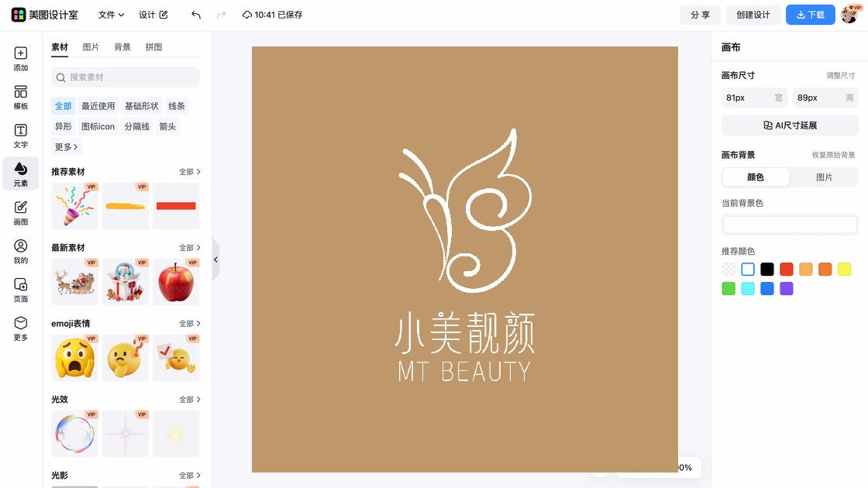This screenshot has height=488, width=868.
Task: Select the 箭头 filter chip
Action: point(167,126)
